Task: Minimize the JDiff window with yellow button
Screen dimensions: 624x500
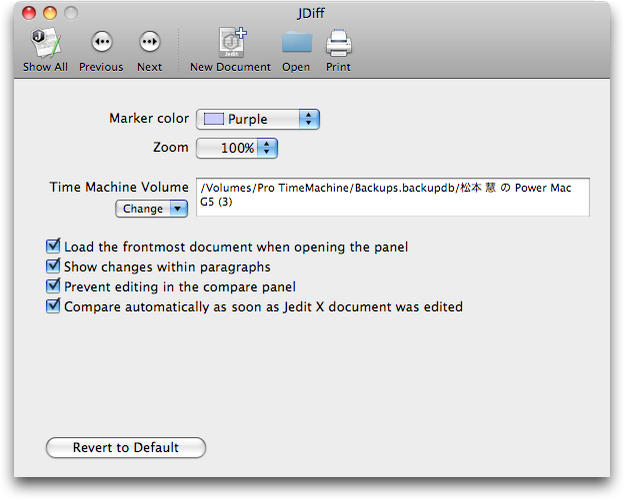Action: point(50,13)
